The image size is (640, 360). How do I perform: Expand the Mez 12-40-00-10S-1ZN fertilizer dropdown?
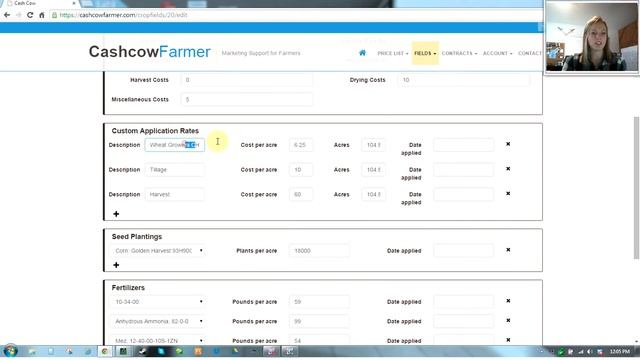click(158, 340)
